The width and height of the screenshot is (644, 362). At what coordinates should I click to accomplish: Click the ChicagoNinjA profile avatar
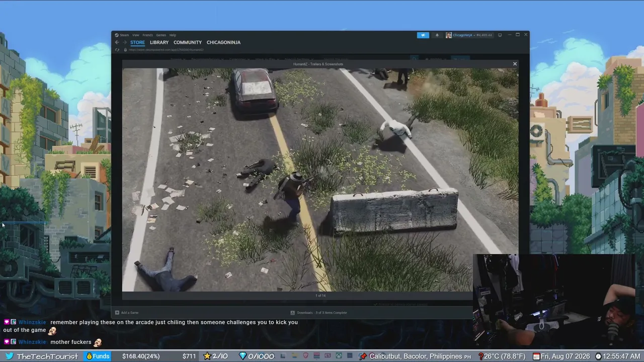click(448, 35)
